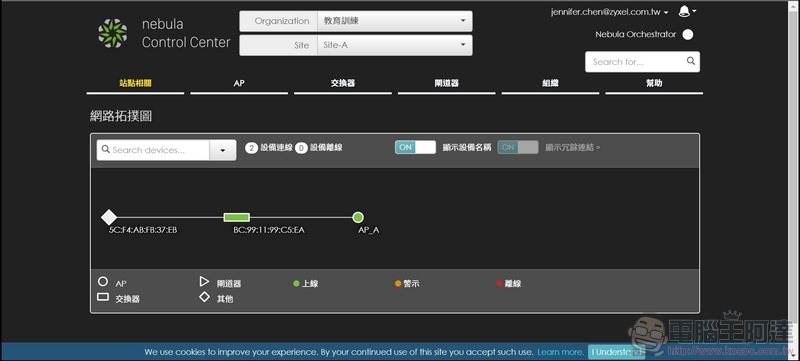The width and height of the screenshot is (800, 361).
Task: Toggle the Nebula Orchestrator switch
Action: 688,35
